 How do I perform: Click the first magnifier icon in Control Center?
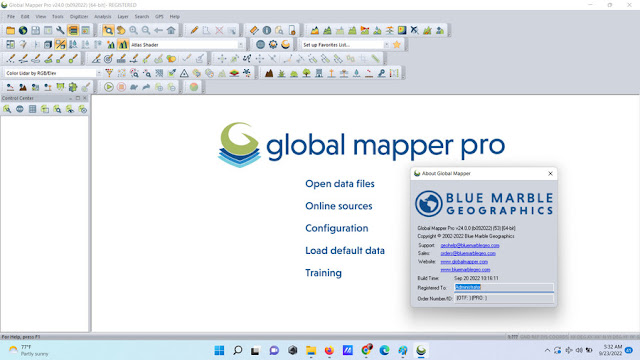tap(7, 109)
